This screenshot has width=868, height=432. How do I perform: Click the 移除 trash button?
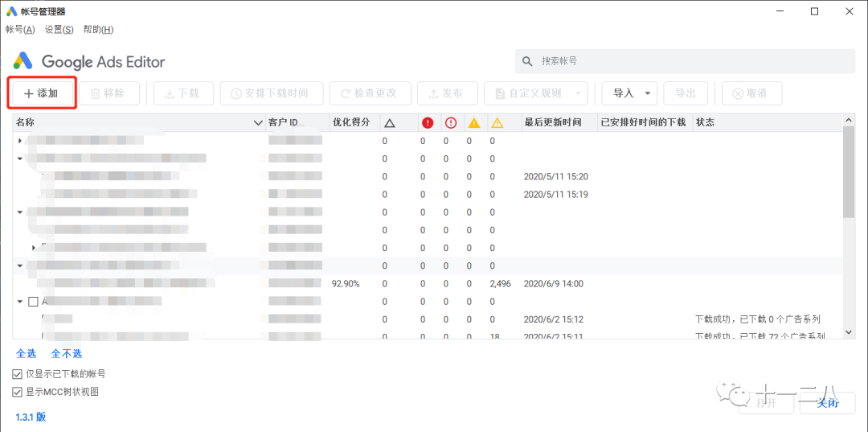pos(108,93)
